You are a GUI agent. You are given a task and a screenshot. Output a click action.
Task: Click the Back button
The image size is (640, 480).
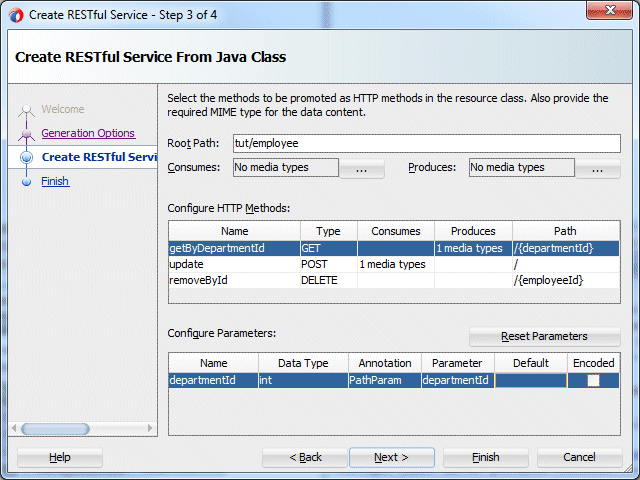pos(305,457)
